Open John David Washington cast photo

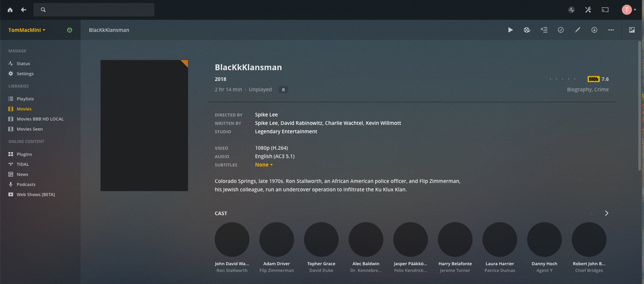232,240
